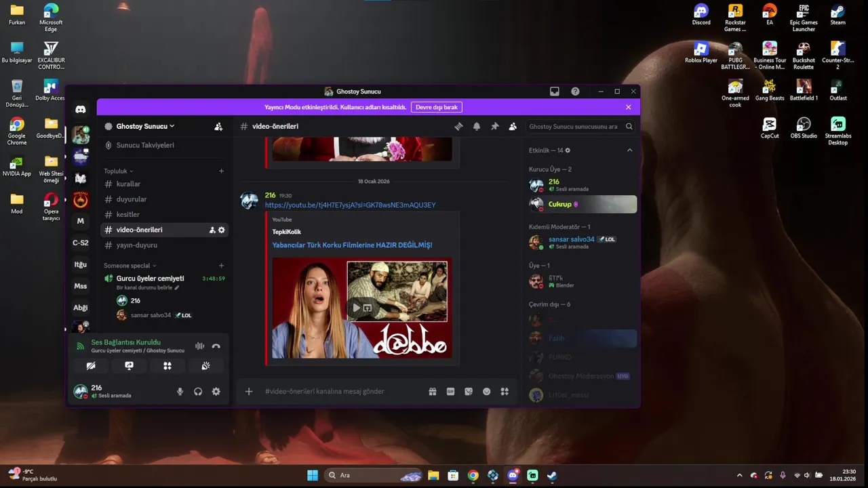
Task: Open CapCut desktop shortcut
Action: [770, 128]
